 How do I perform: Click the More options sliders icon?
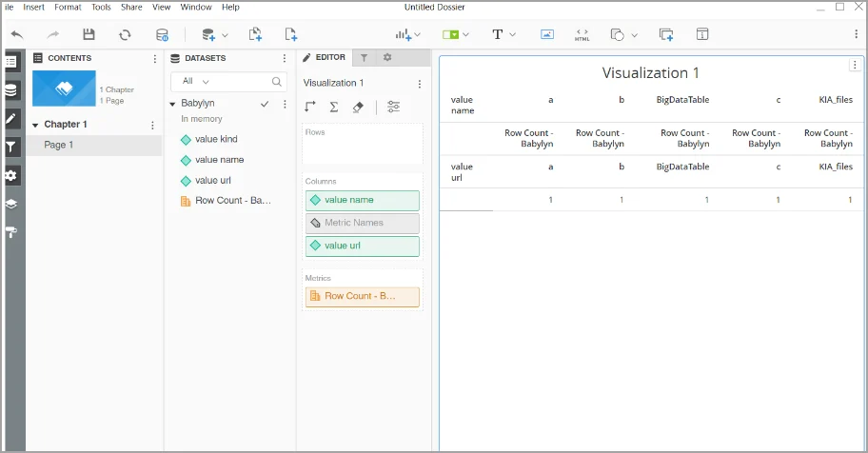pos(394,107)
